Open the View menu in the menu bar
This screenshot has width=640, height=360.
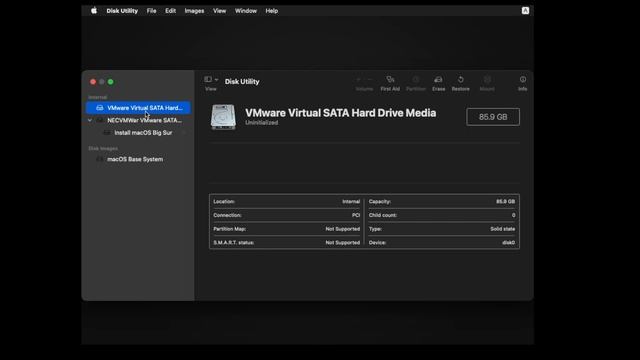(x=219, y=11)
